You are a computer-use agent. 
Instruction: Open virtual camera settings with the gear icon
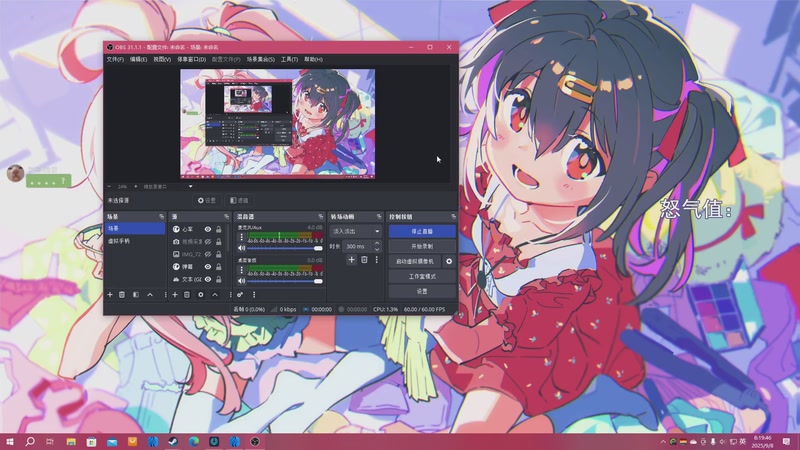(449, 261)
